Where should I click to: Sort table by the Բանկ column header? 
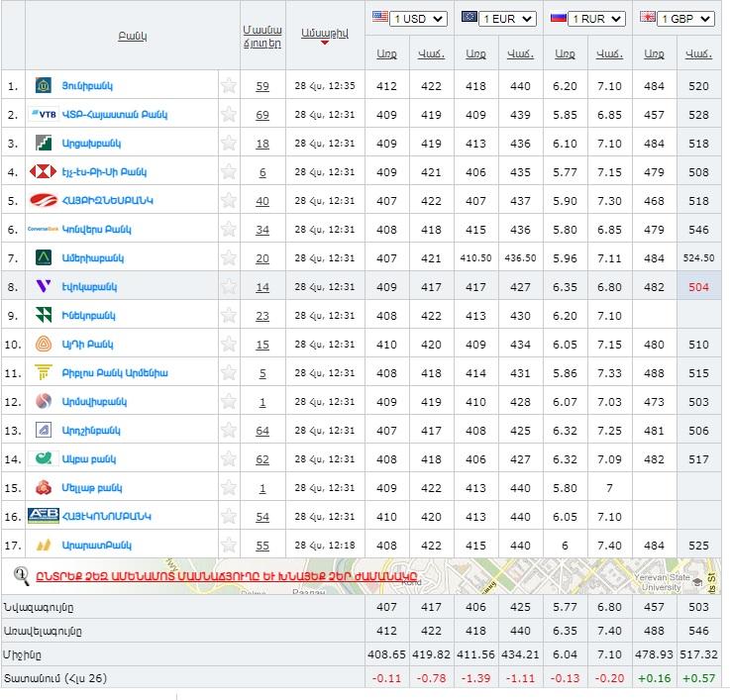(132, 36)
